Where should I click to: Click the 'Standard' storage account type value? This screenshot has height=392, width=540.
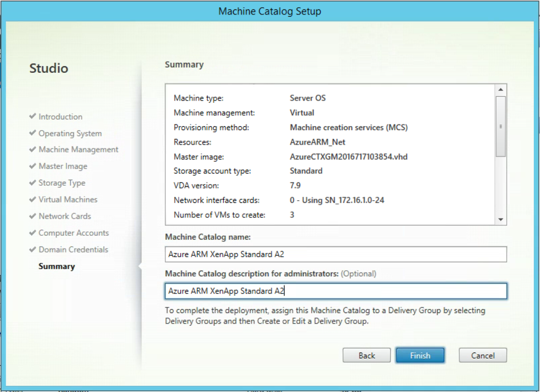pos(306,171)
